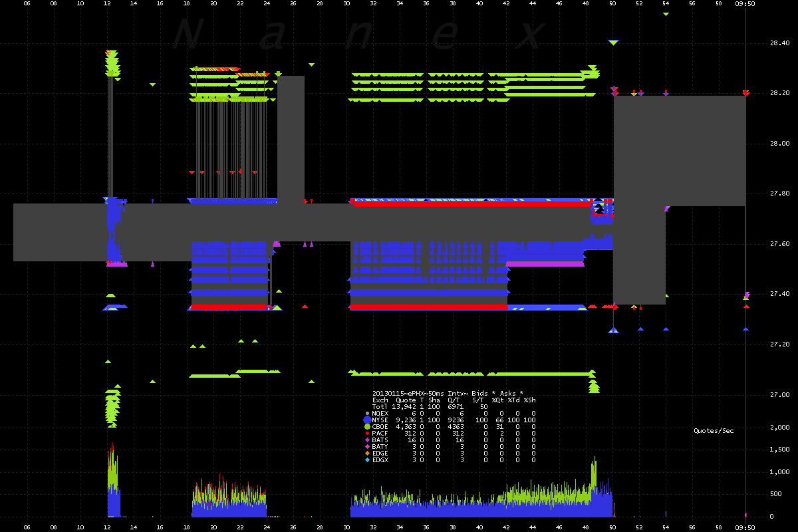Click the large blue NYSE legend circle
This screenshot has width=798, height=532.
(x=367, y=420)
